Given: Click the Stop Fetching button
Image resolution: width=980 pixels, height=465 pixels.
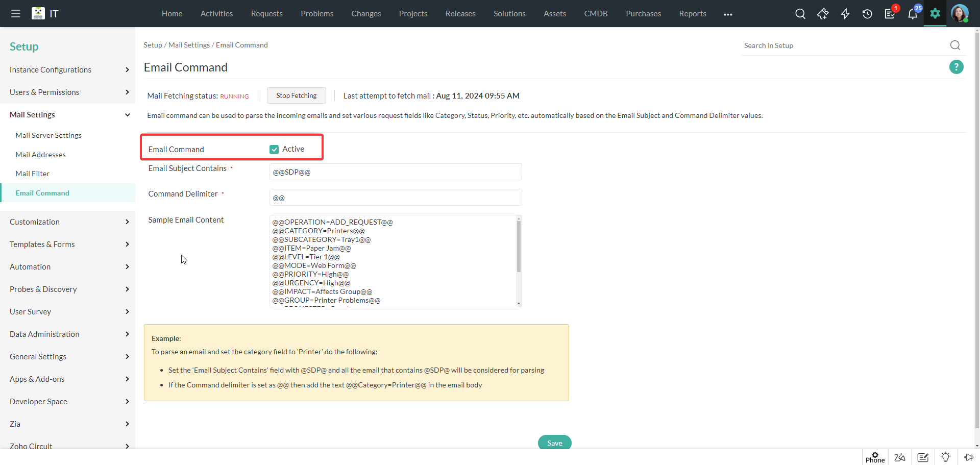Looking at the screenshot, I should click(296, 95).
